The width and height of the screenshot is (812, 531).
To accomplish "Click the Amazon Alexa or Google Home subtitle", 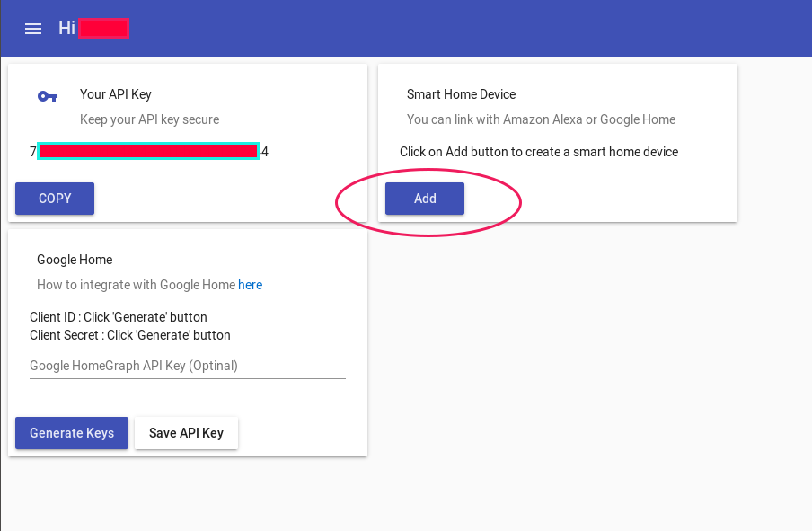I will click(x=541, y=119).
